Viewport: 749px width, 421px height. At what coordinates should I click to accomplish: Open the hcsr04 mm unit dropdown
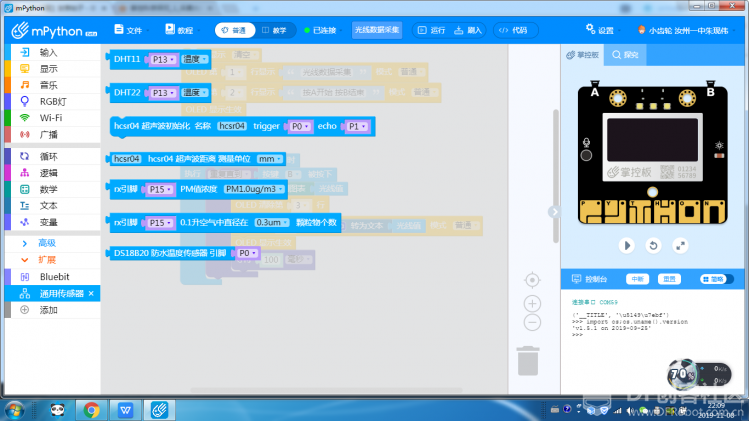[270, 159]
